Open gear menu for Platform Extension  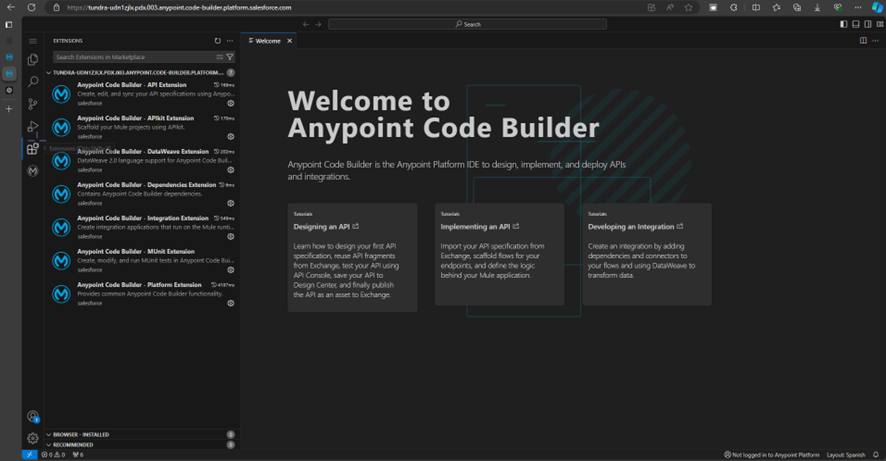coord(231,303)
